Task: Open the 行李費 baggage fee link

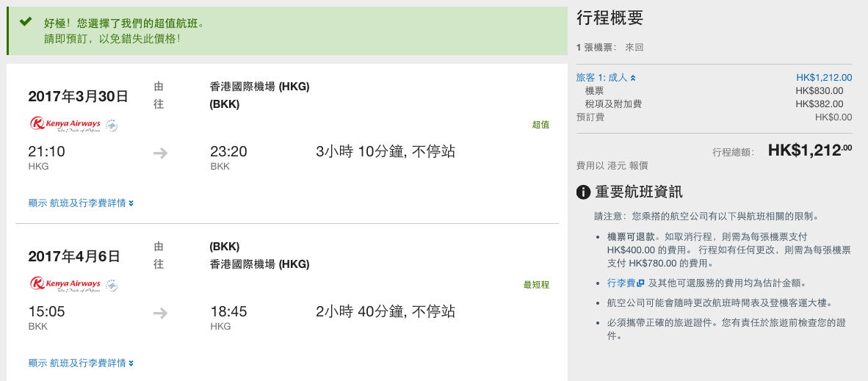Action: 621,283
